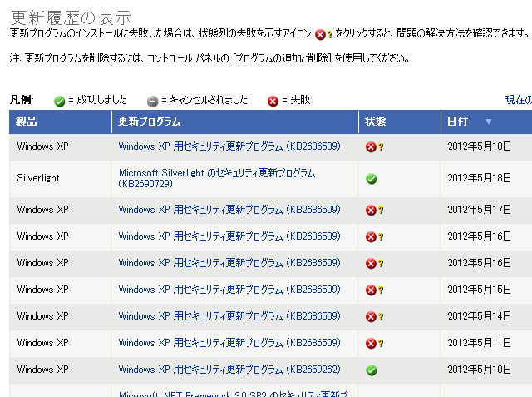Viewport: 532px width, 397px height.
Task: Click the 凡例 legend label
Action: tap(22, 100)
